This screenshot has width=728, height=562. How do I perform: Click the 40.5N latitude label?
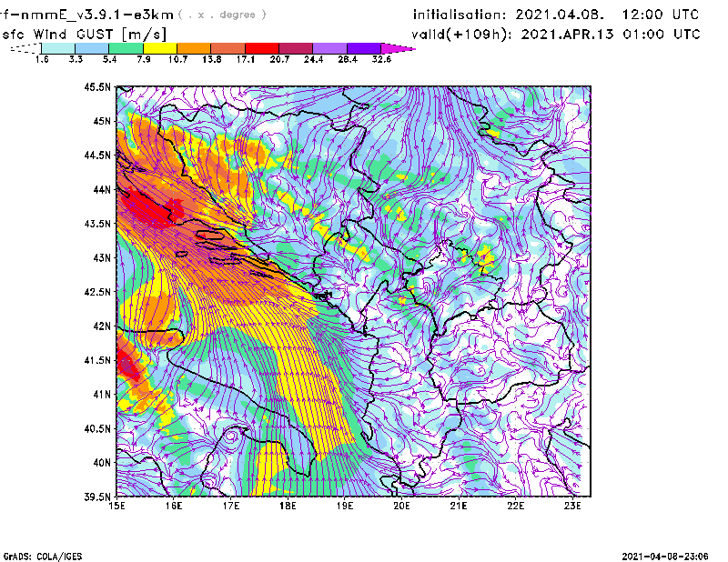97,429
